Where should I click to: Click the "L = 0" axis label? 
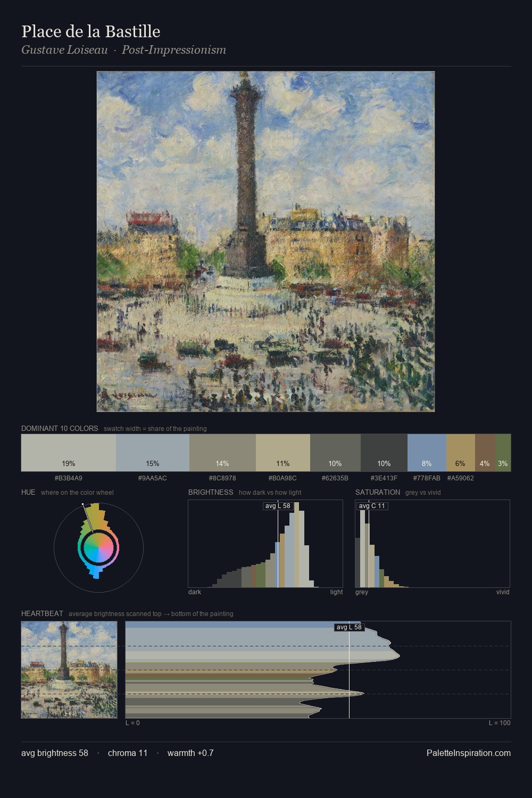pos(132,723)
